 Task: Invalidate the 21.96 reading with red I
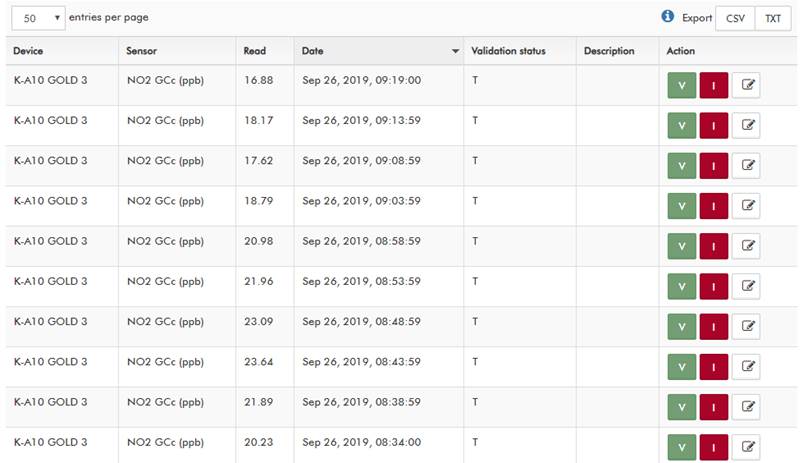tap(713, 286)
